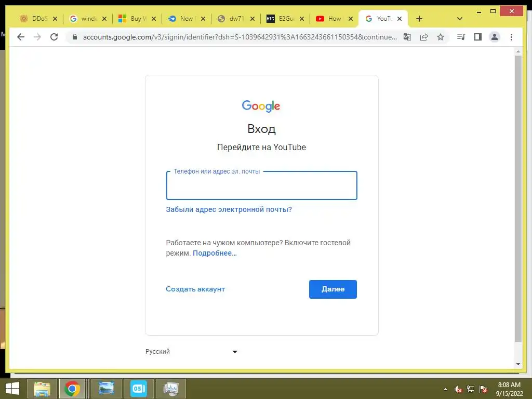The width and height of the screenshot is (532, 399).
Task: Close the E2Gu tab
Action: click(302, 19)
